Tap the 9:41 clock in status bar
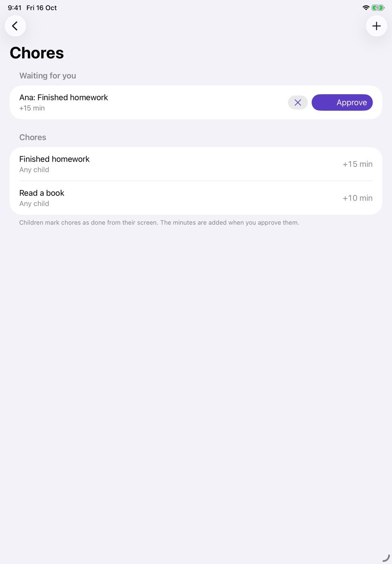This screenshot has width=392, height=564. coord(15,8)
